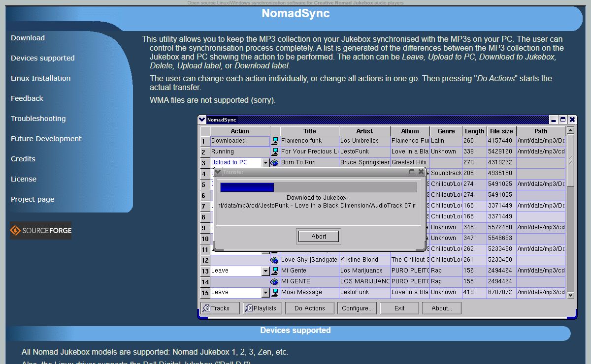Click the track list vertical scrollbar thumb

click(x=570, y=160)
